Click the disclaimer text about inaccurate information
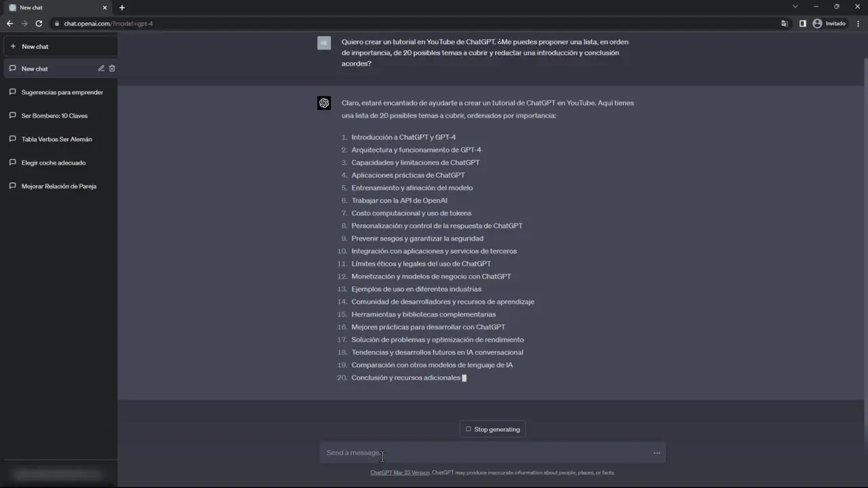868x488 pixels. tap(524, 472)
